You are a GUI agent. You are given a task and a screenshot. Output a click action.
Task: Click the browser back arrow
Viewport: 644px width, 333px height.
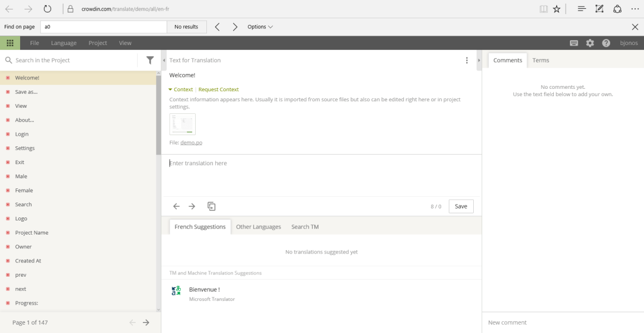tap(9, 9)
